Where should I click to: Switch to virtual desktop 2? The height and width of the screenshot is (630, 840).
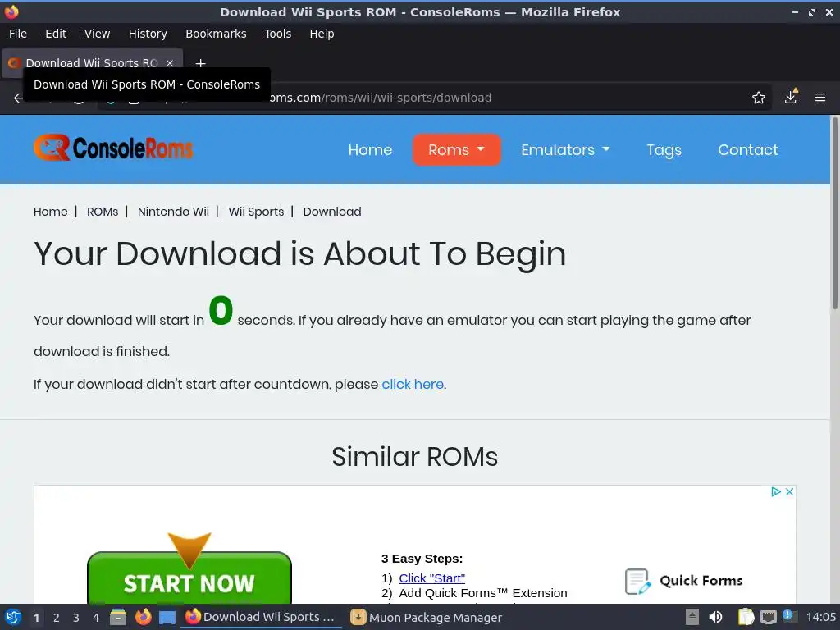[x=57, y=618]
